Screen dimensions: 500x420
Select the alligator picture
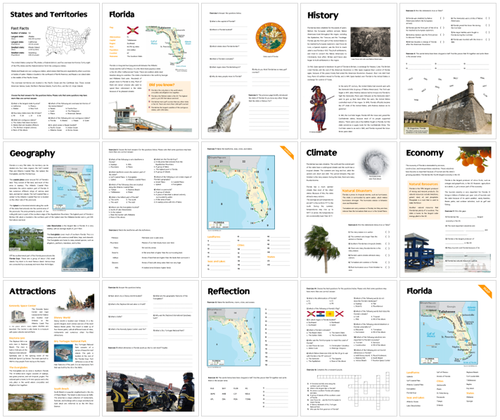(x=224, y=113)
